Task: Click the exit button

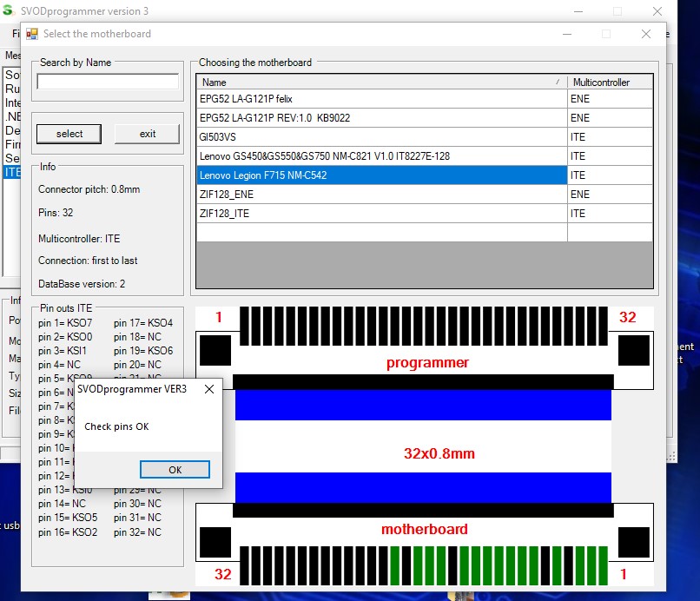Action: coord(148,134)
